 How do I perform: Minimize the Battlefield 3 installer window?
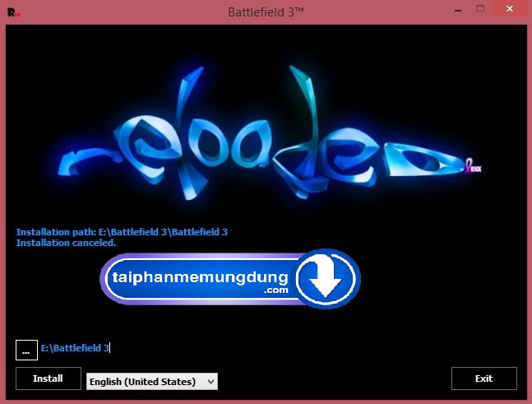click(458, 9)
